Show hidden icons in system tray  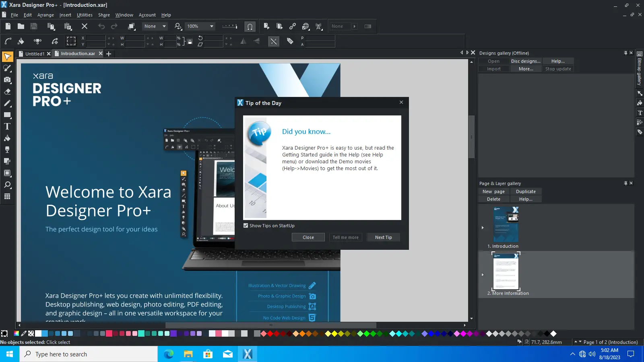coord(573,354)
